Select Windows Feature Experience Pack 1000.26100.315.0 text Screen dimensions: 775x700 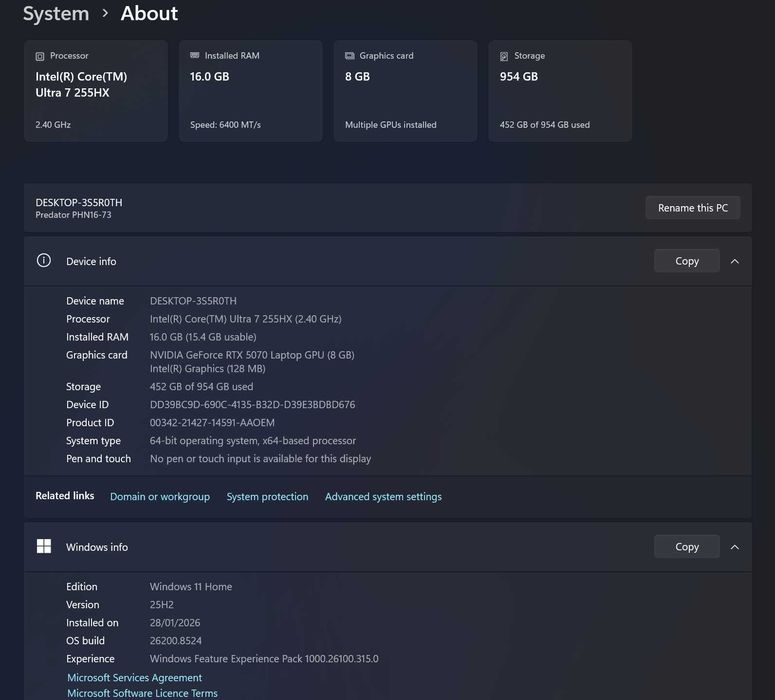pyautogui.click(x=264, y=659)
